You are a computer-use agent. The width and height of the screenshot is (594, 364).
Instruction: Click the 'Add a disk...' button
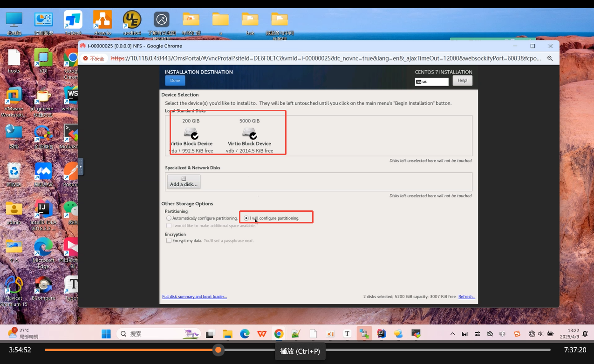184,182
